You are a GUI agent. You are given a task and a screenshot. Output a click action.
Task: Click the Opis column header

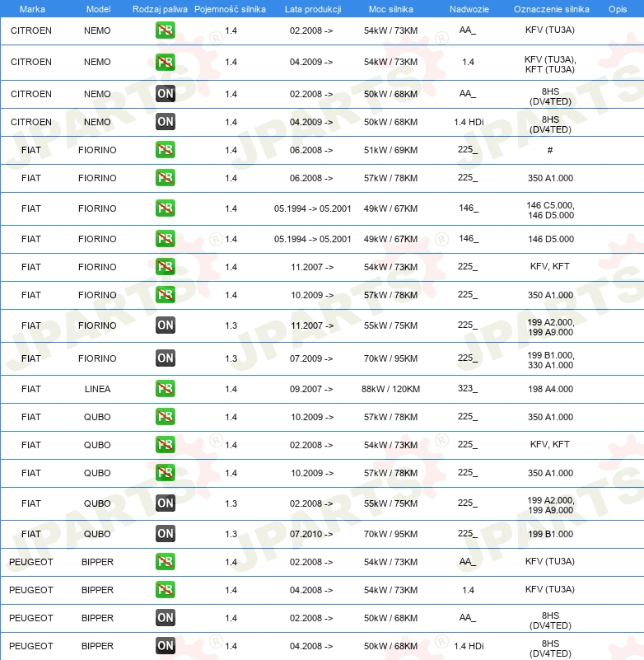click(618, 9)
